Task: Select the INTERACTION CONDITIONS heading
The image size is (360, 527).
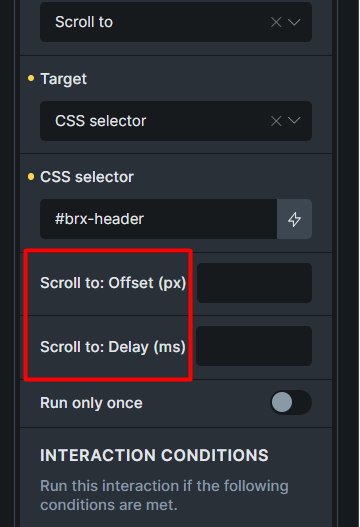Action: (154, 455)
